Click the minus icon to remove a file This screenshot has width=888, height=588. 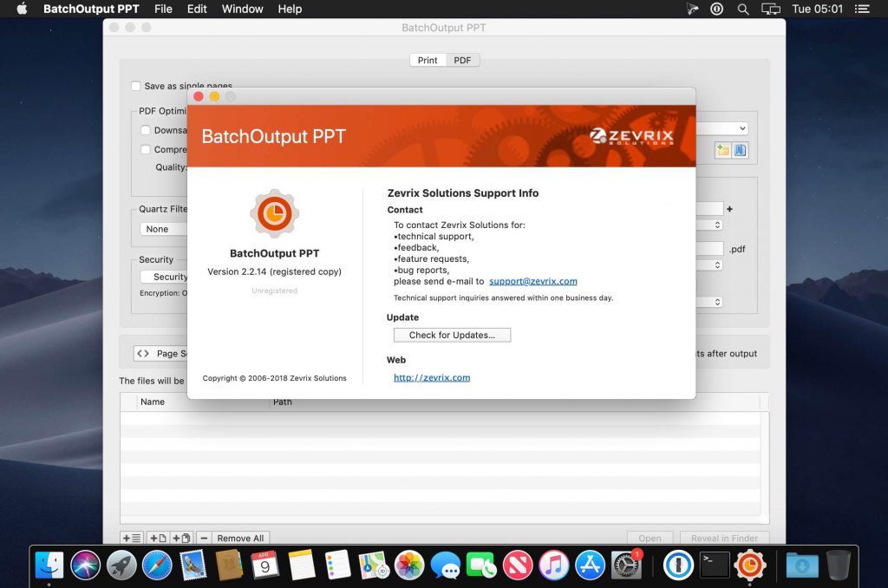click(203, 538)
